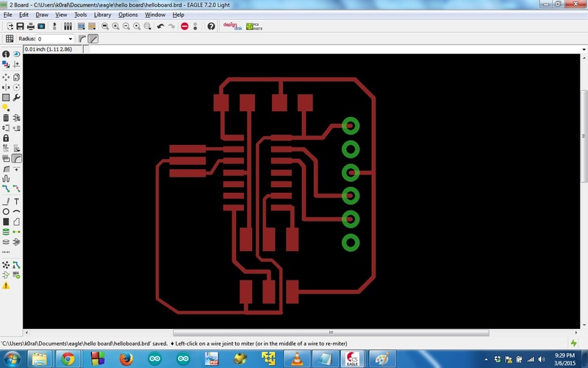This screenshot has width=588, height=368.
Task: Open the Radius value dropdown
Action: pos(70,39)
